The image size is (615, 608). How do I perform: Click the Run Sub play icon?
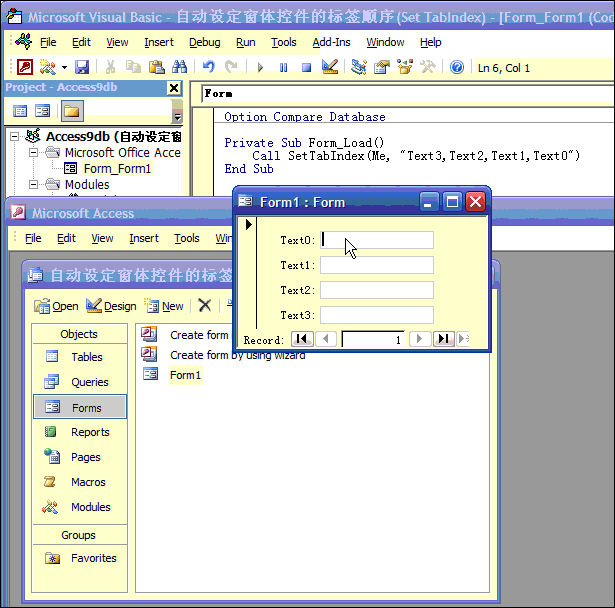(x=260, y=67)
